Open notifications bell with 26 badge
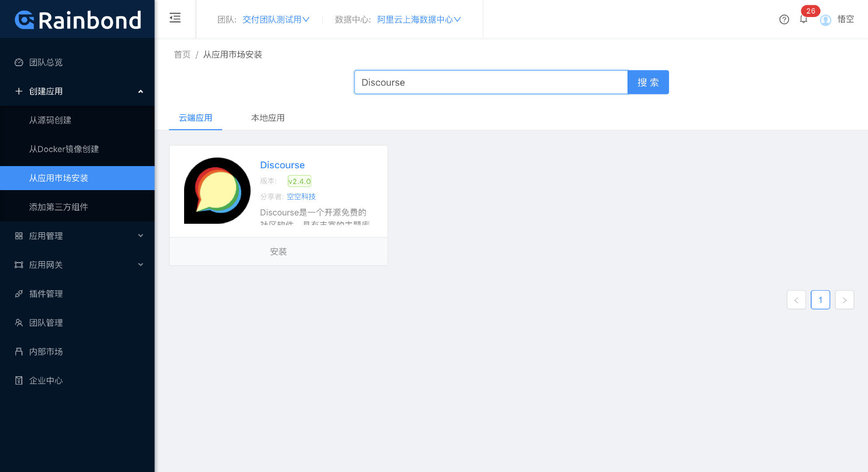The image size is (868, 472). 804,19
